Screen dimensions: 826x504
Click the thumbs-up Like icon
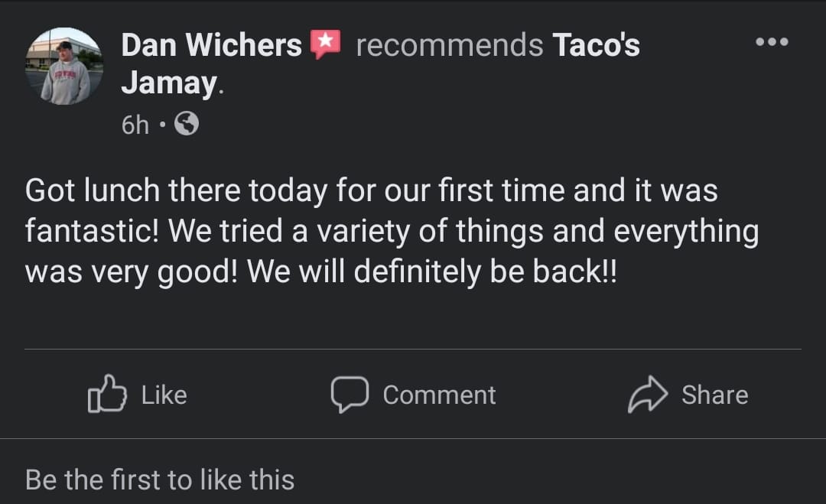coord(107,394)
